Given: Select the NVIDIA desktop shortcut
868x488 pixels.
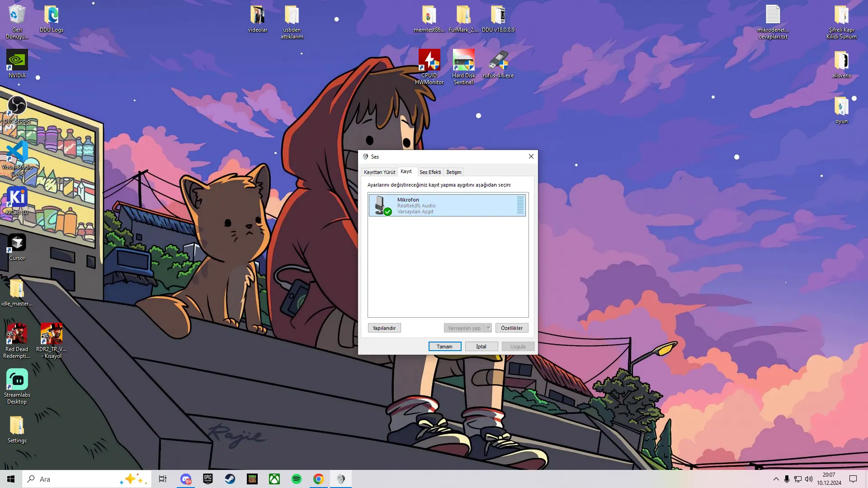Looking at the screenshot, I should [x=17, y=64].
